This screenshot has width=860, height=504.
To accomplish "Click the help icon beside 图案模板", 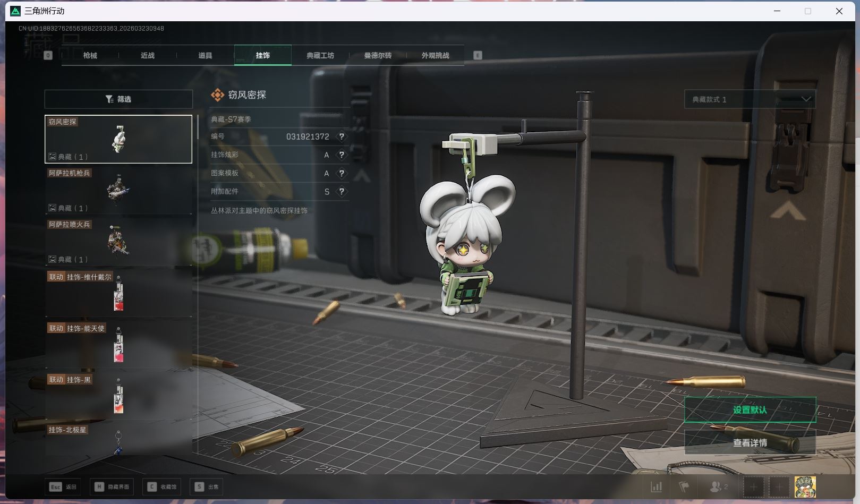I will click(342, 173).
